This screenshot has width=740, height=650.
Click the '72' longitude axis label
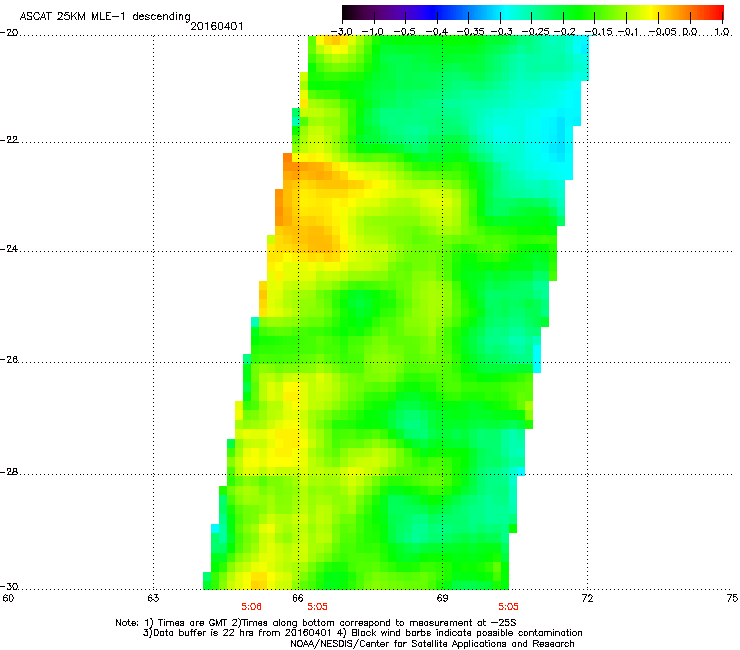(587, 598)
